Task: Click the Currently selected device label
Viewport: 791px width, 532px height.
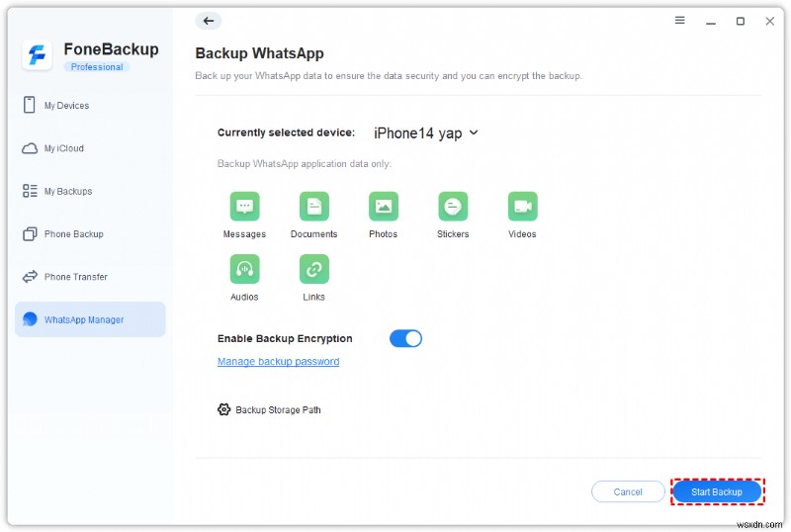Action: point(286,133)
